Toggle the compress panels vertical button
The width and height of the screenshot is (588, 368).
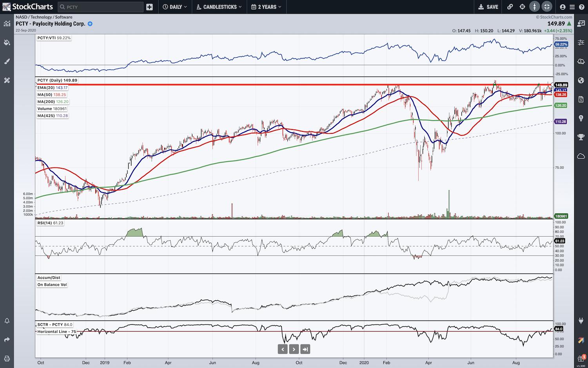click(x=534, y=7)
